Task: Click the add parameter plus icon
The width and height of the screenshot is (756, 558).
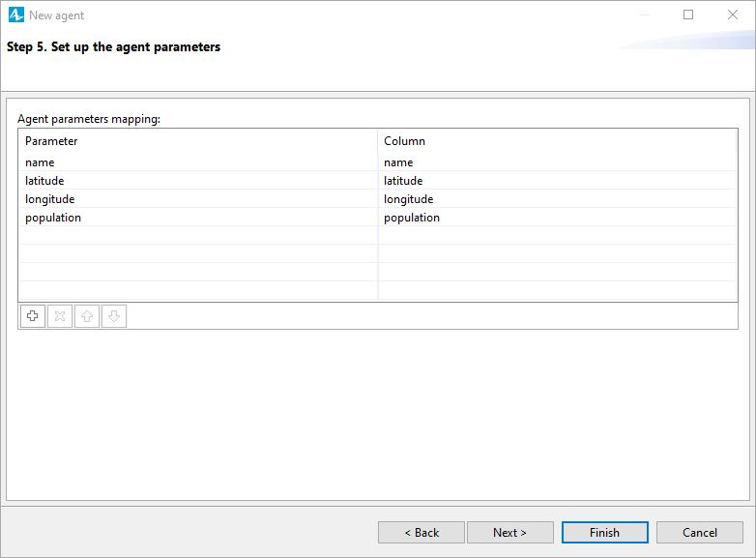Action: (x=33, y=316)
